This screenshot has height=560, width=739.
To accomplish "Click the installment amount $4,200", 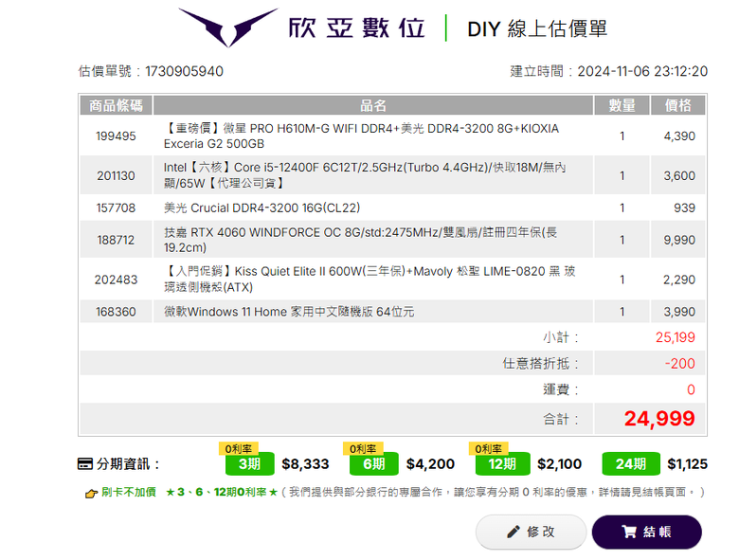I will coord(430,464).
